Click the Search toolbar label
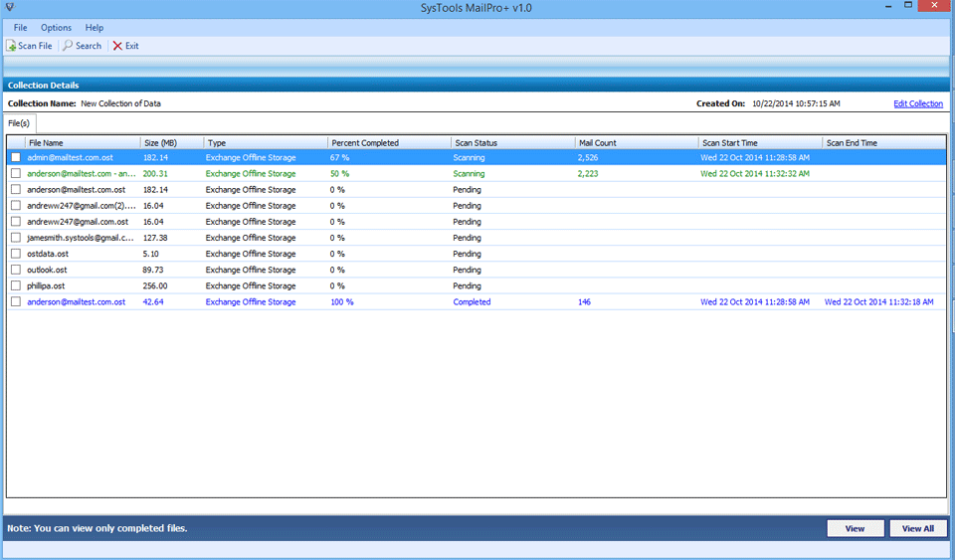The width and height of the screenshot is (955, 560). (x=89, y=46)
